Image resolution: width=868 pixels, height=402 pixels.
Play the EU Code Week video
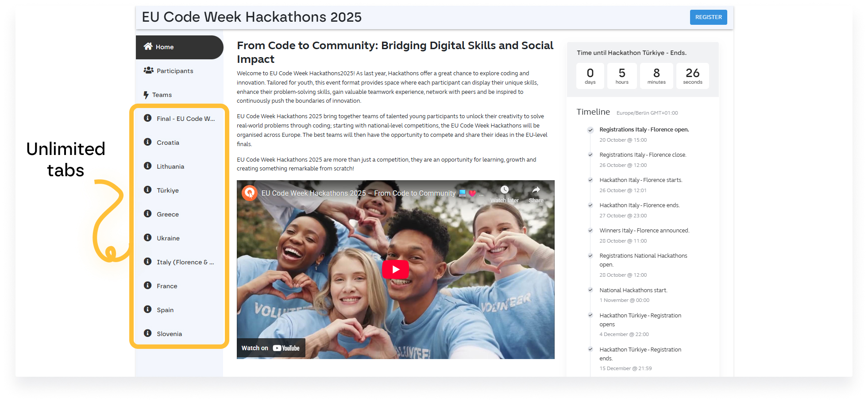coord(395,269)
